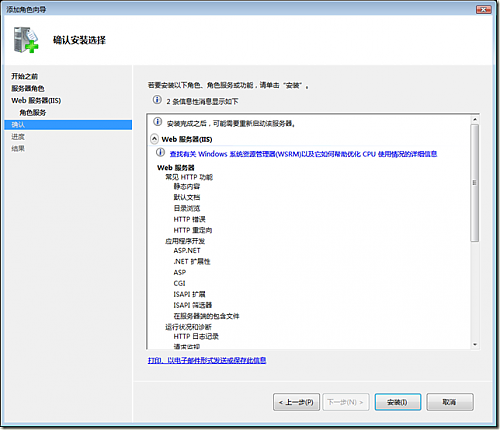The height and width of the screenshot is (430, 500).
Task: Select the highlighted 确认 step
Action: point(68,125)
